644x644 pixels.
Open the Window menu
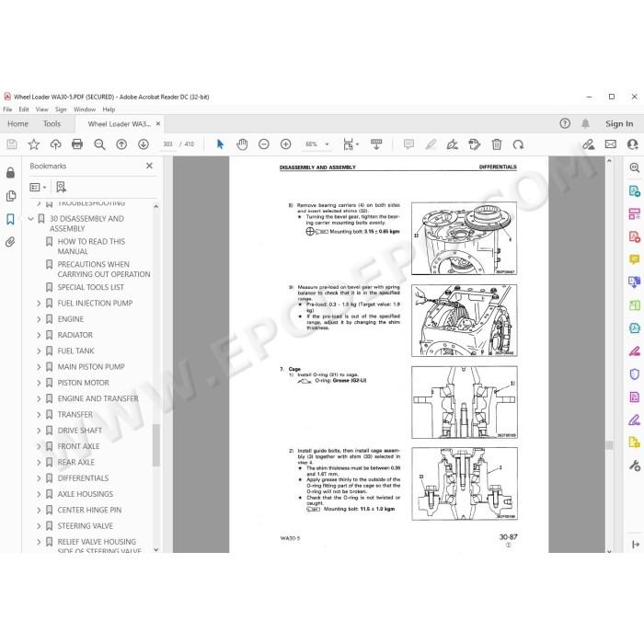click(85, 109)
